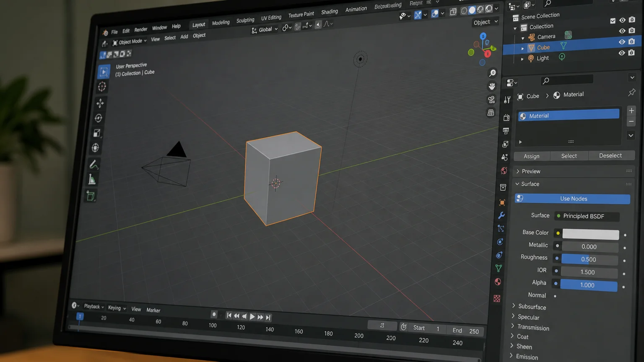644x362 pixels.
Task: Open Modifier wrench properties tab
Action: tap(501, 215)
